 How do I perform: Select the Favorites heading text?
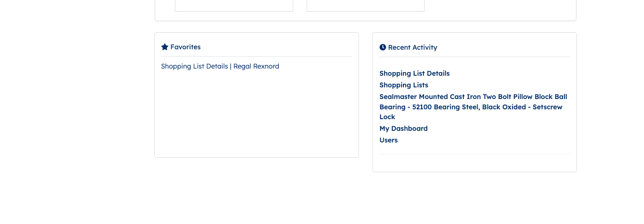[x=186, y=47]
